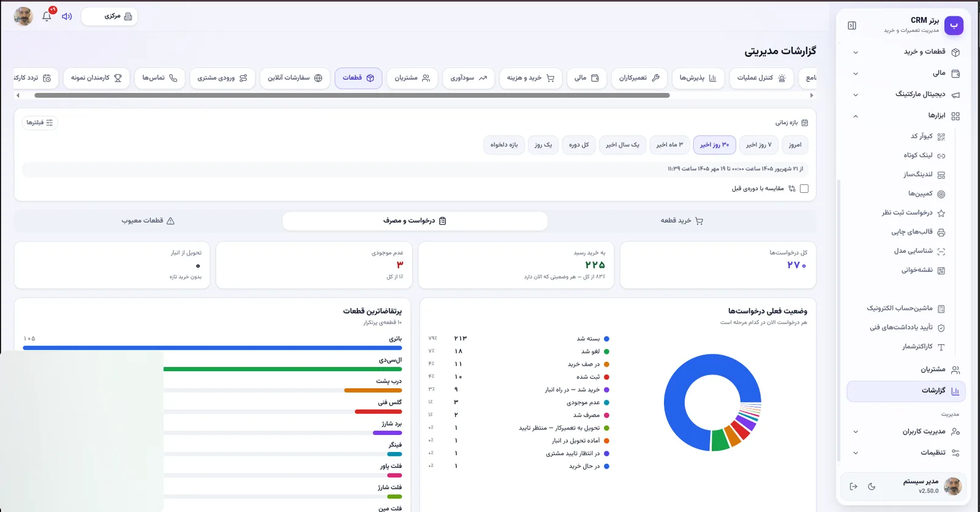980x512 pixels.
Task: Switch to درخواست و مصرف sub-tab
Action: click(415, 221)
